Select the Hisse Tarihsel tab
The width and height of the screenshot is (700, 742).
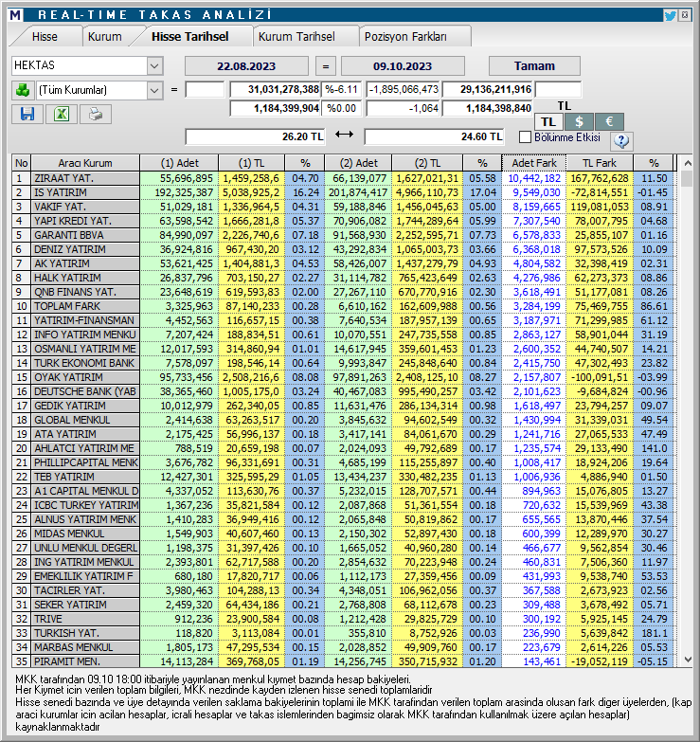click(190, 36)
